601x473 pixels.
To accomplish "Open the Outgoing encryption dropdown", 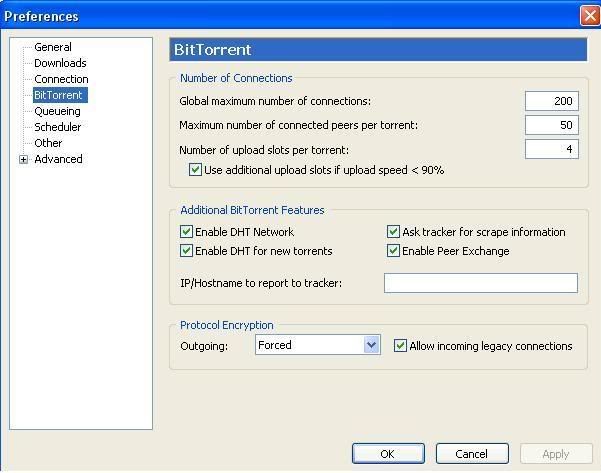I will 371,345.
